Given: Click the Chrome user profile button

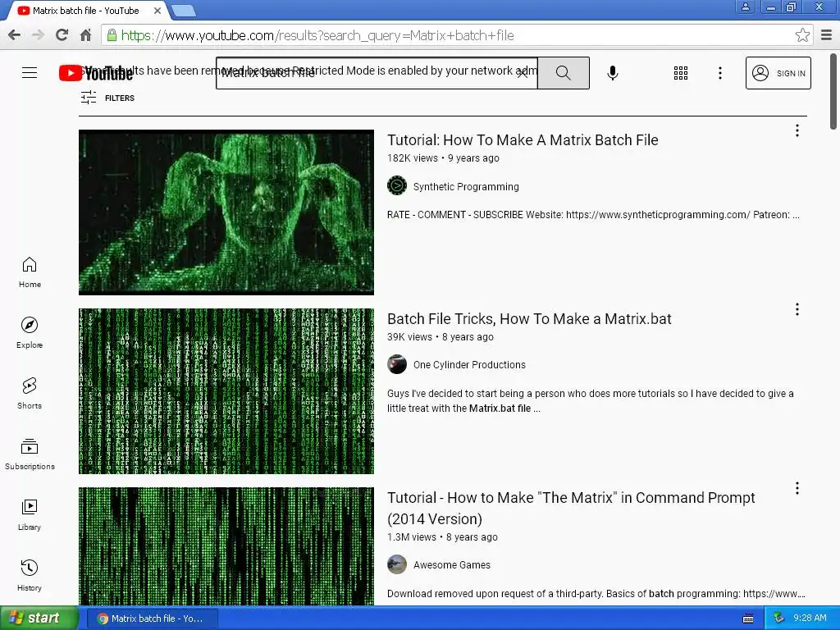Looking at the screenshot, I should tap(745, 7).
